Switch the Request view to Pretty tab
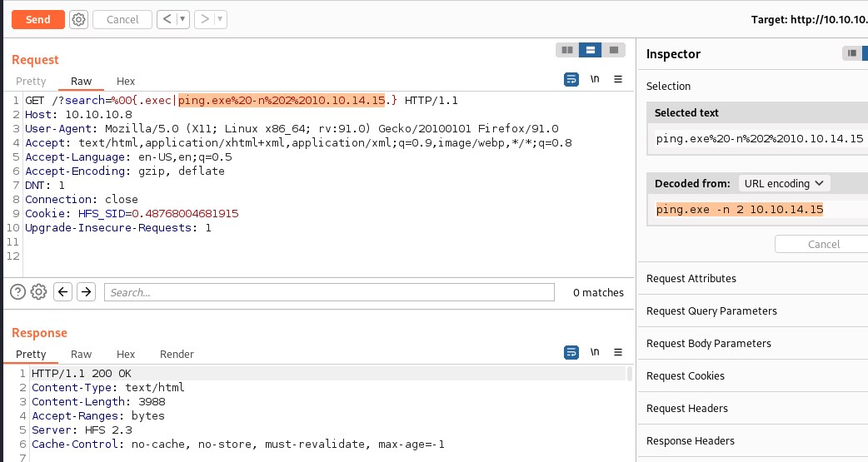868x462 pixels. point(31,81)
